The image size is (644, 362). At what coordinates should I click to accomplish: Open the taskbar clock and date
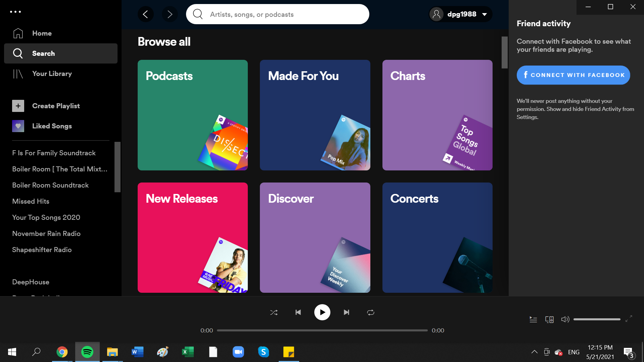click(600, 352)
